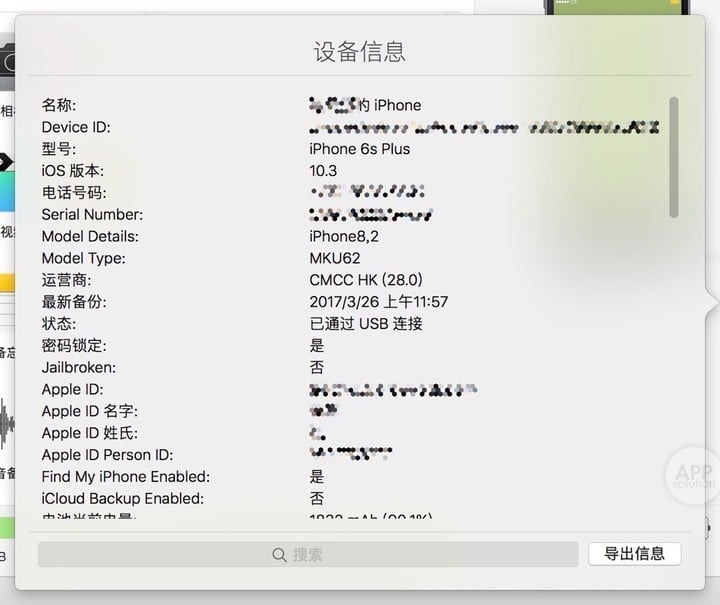Click the Apple ID Person ID: label
Image resolution: width=720 pixels, height=605 pixels.
pos(107,455)
